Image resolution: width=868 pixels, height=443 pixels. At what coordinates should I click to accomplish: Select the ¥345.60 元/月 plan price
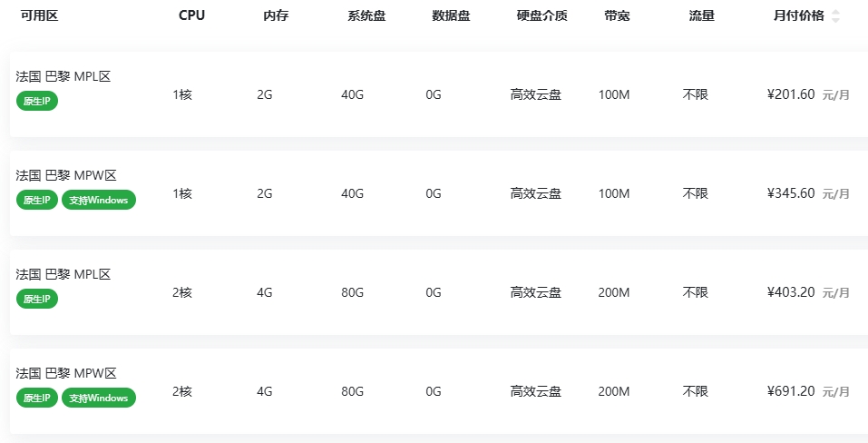808,193
